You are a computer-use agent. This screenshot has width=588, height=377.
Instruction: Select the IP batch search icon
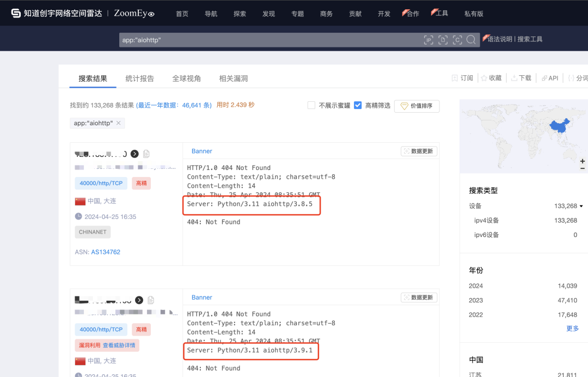click(x=428, y=40)
